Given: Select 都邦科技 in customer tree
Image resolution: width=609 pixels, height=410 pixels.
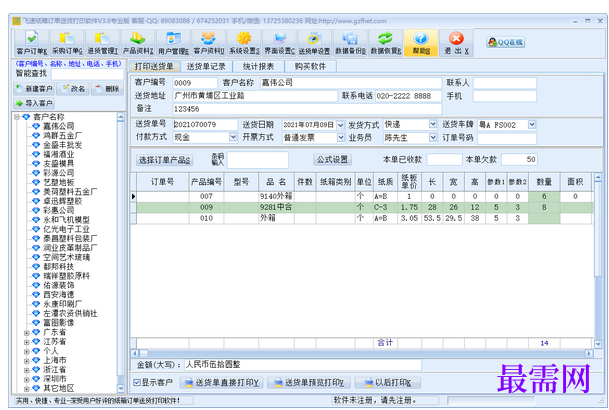Looking at the screenshot, I should [x=58, y=266].
